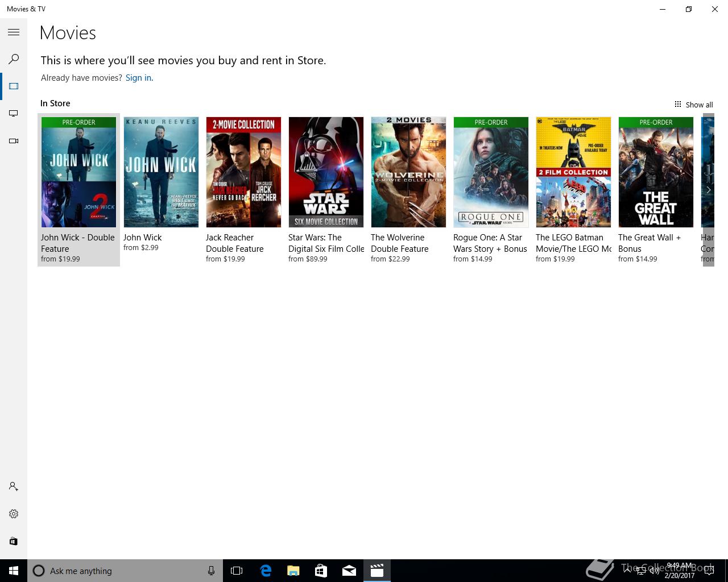Click the 'from $2.99' price under John Wick
728x582 pixels.
[x=141, y=248]
